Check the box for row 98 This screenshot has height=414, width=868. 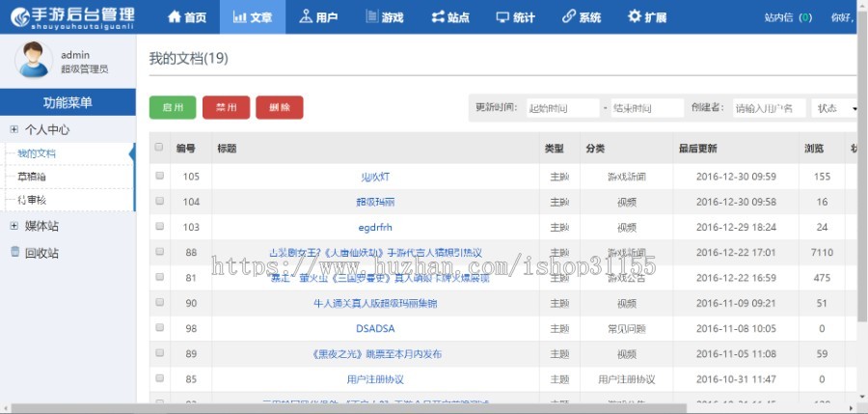tap(159, 327)
